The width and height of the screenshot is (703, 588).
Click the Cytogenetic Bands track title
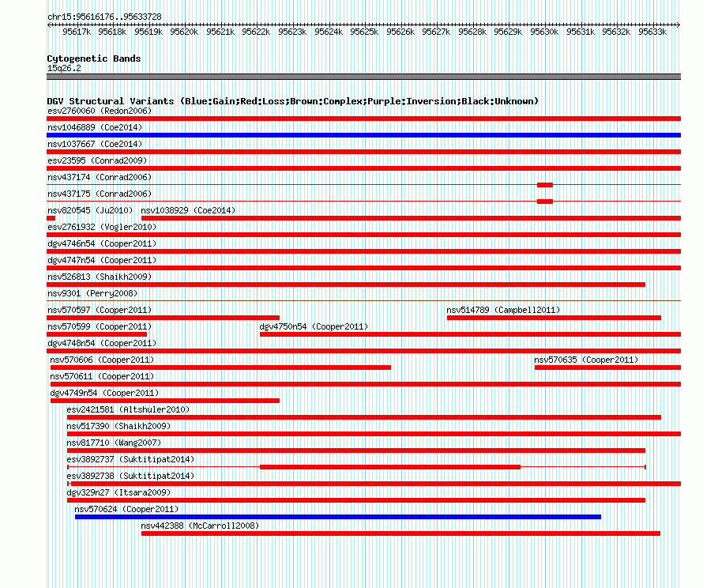94,58
